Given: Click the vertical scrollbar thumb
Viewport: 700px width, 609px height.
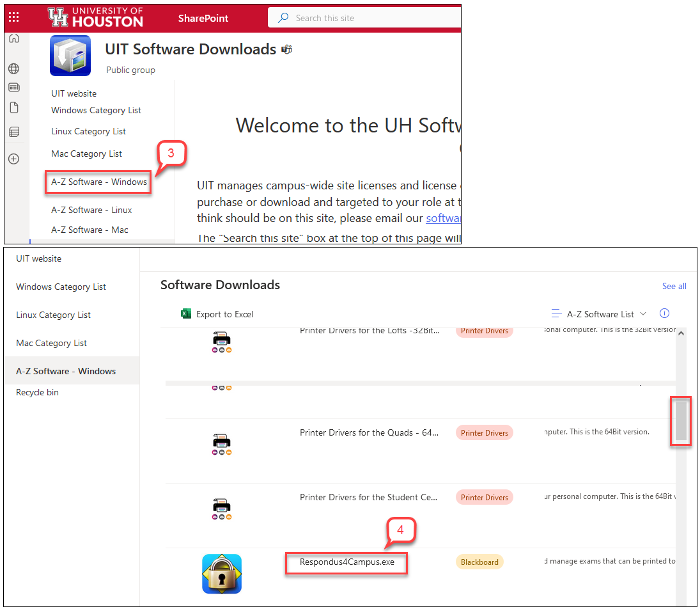Looking at the screenshot, I should (x=681, y=421).
